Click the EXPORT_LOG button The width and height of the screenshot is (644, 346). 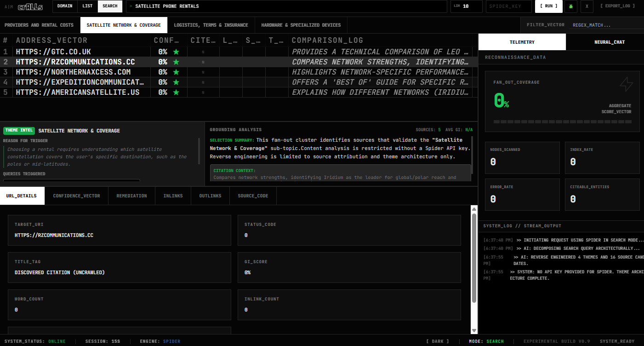click(617, 6)
